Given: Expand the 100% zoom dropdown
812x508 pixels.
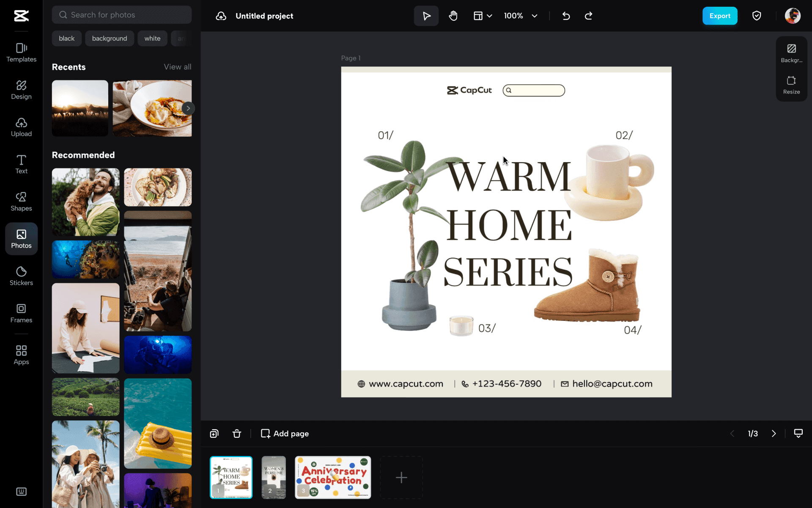Looking at the screenshot, I should point(521,16).
